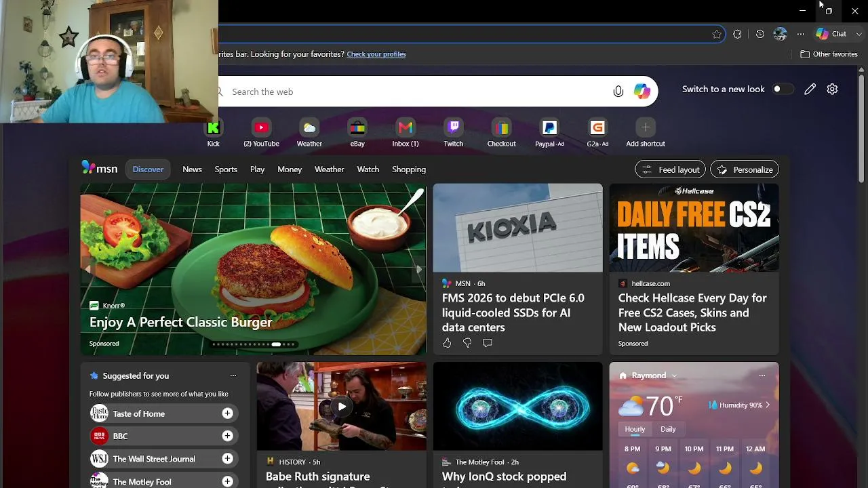Open the KIOXIA article image

[517, 228]
